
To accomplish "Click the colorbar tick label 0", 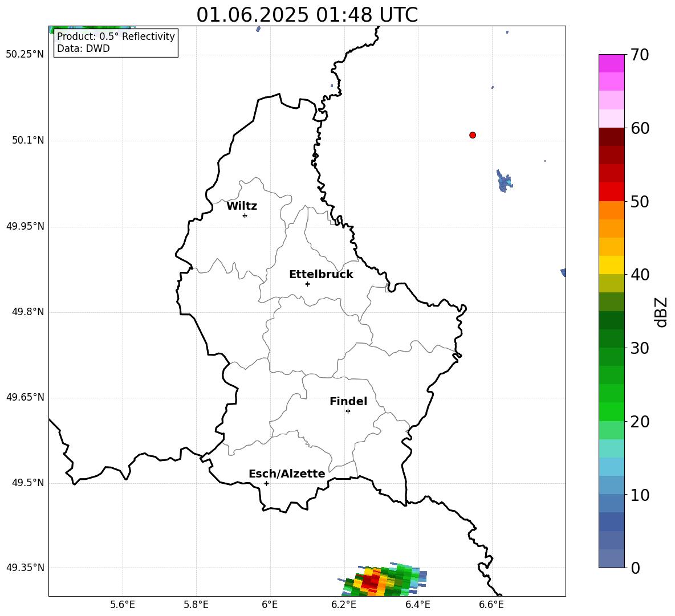I will click(635, 568).
